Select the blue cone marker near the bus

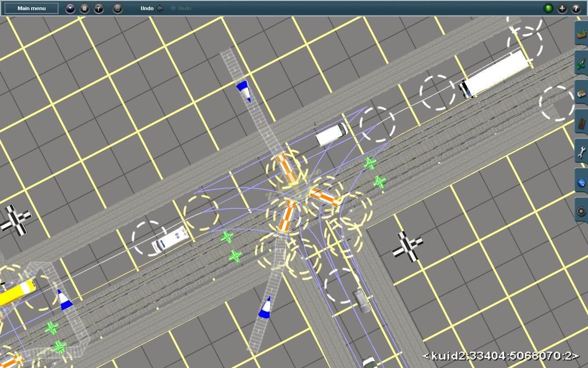64,299
